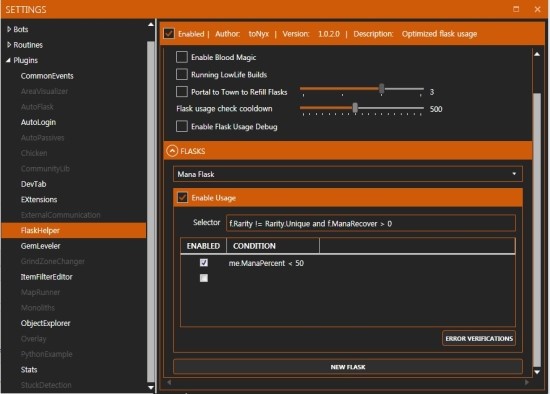Open DevTab plugin settings
This screenshot has width=550, height=394.
pyautogui.click(x=33, y=184)
